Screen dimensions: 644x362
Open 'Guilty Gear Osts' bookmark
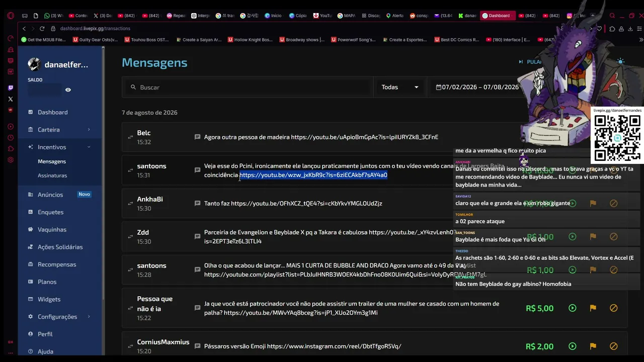point(96,40)
